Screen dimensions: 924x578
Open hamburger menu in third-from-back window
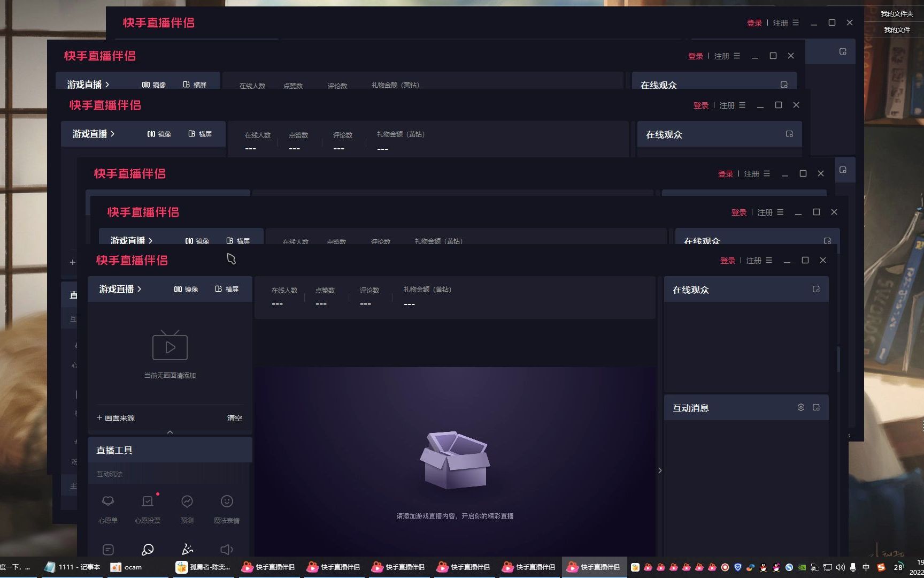tap(742, 105)
